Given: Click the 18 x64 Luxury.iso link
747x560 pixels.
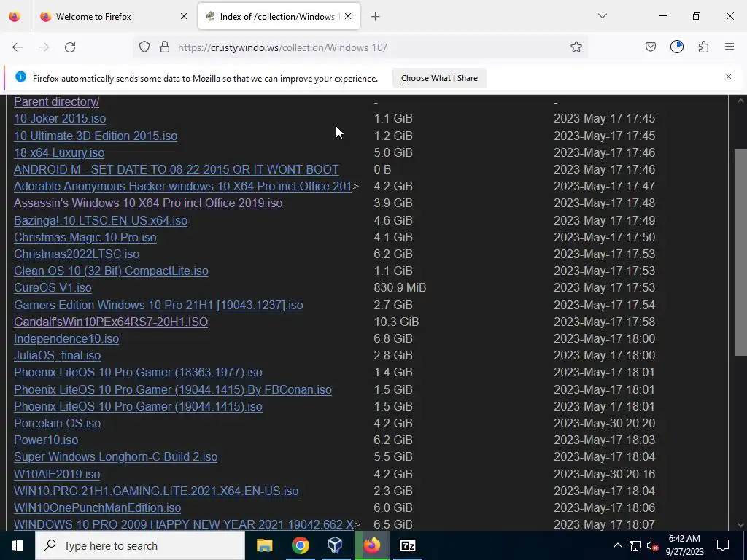Looking at the screenshot, I should point(59,153).
